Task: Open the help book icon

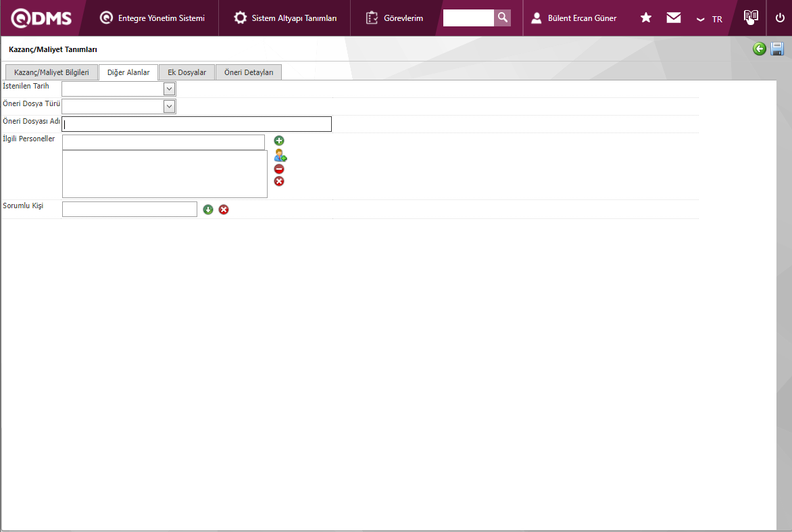Action: pyautogui.click(x=751, y=17)
